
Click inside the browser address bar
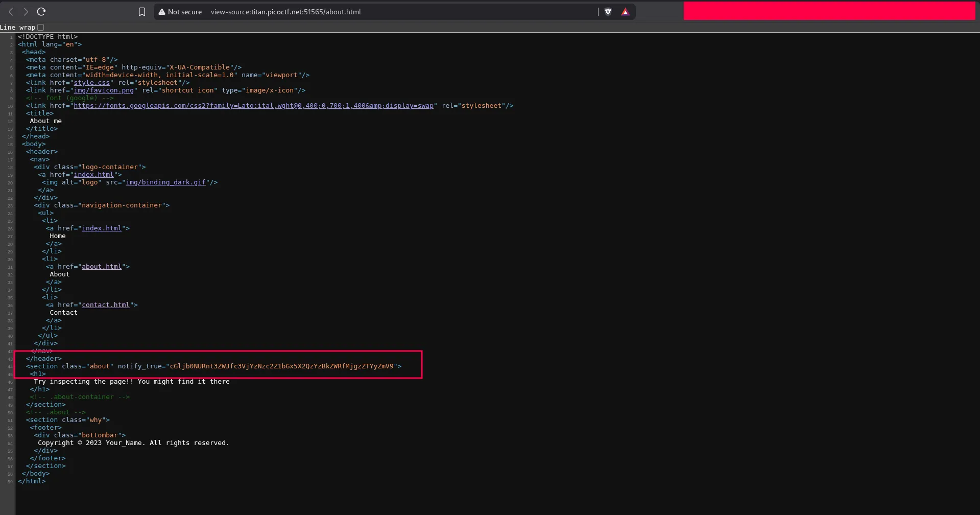[357, 11]
